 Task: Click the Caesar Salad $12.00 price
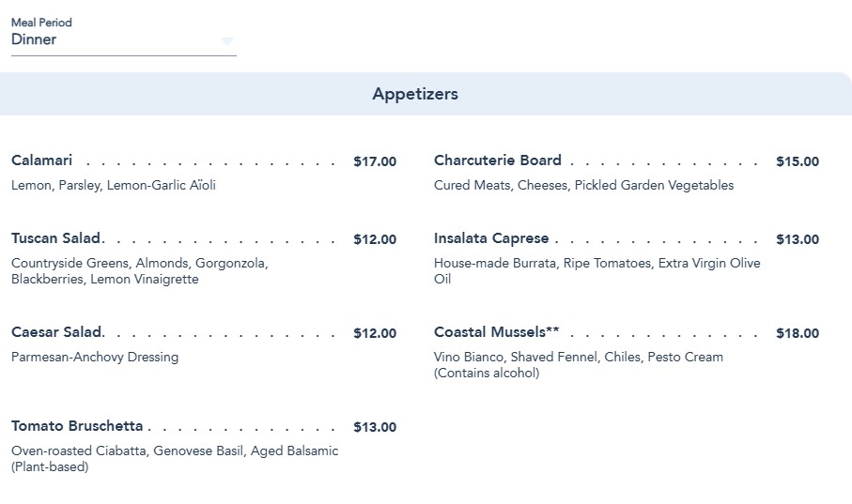tap(375, 333)
